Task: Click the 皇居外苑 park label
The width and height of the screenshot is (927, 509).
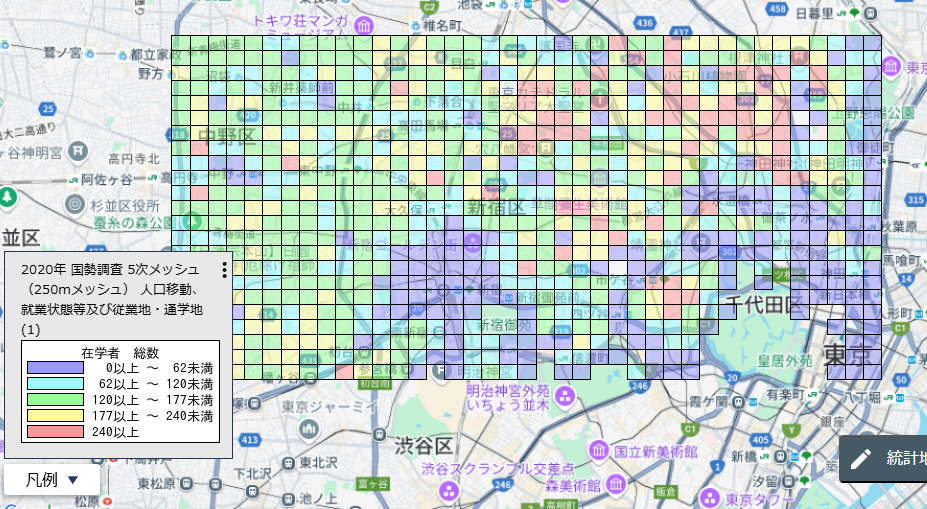Action: tap(785, 360)
